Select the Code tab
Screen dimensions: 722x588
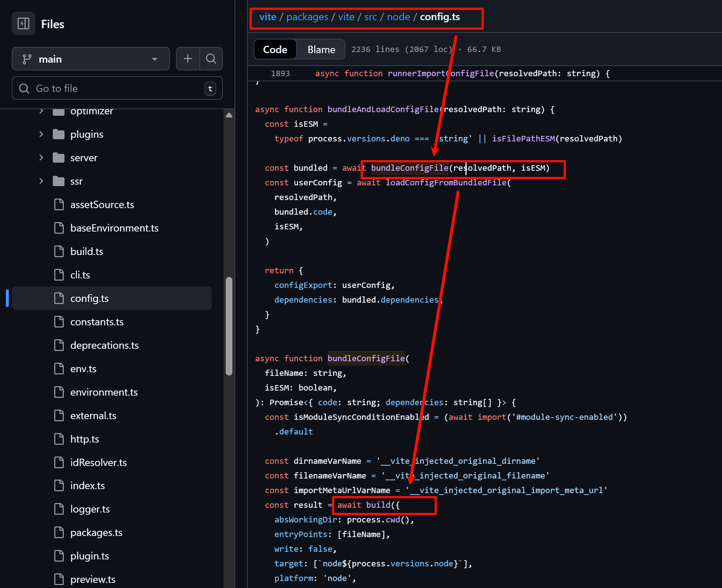(x=275, y=49)
